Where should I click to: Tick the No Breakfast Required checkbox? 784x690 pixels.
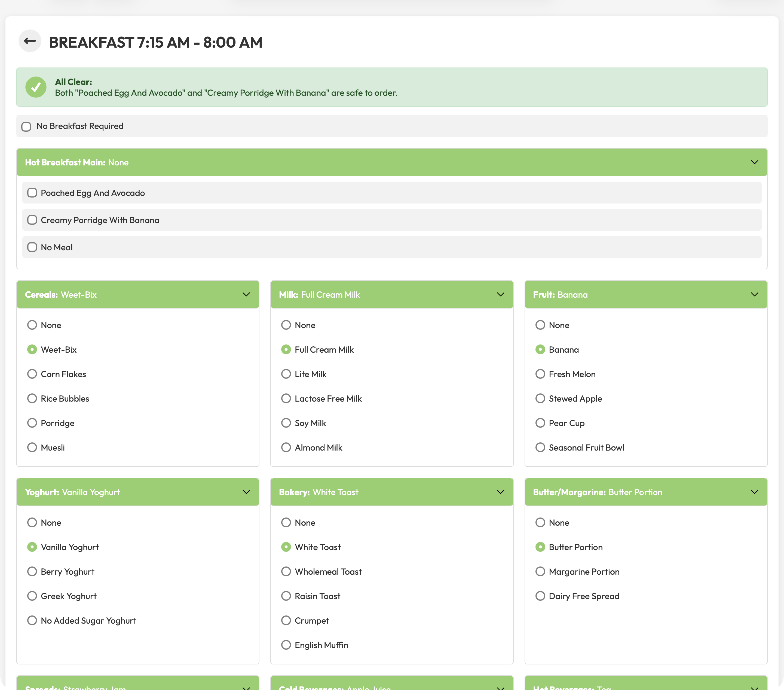[x=26, y=127]
